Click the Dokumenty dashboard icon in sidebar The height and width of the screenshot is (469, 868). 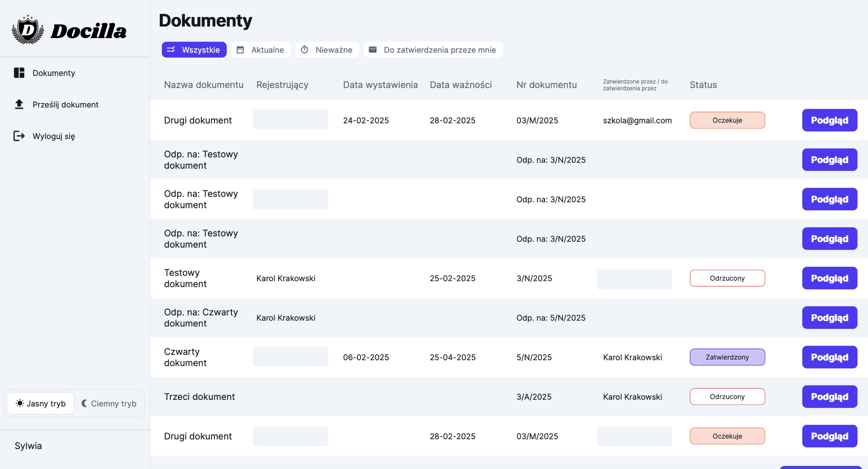(19, 73)
